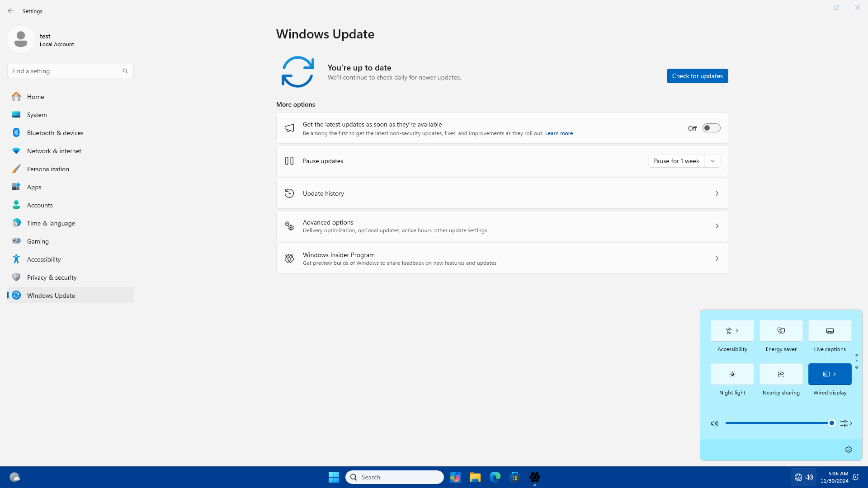Expand Pause updates duration dropdown arrow
Image resolution: width=868 pixels, height=488 pixels.
(x=712, y=161)
